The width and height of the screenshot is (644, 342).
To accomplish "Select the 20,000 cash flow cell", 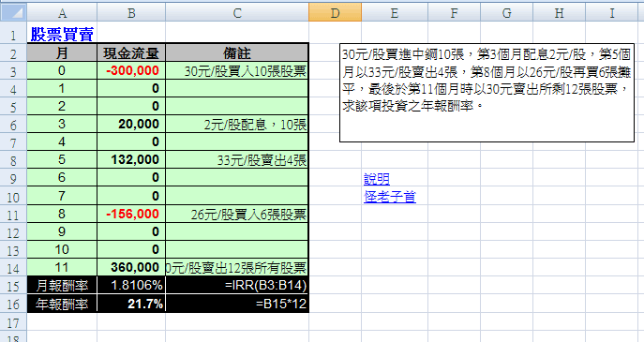I will [131, 124].
